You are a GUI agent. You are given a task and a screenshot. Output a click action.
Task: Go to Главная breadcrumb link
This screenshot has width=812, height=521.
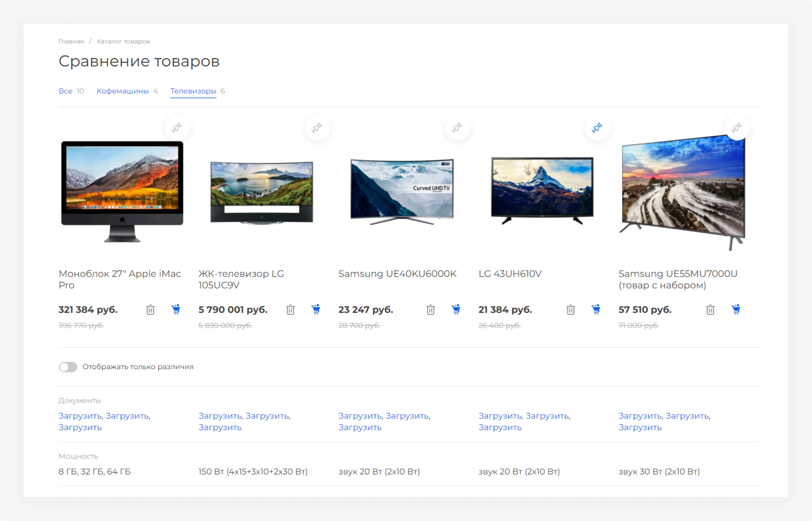71,41
